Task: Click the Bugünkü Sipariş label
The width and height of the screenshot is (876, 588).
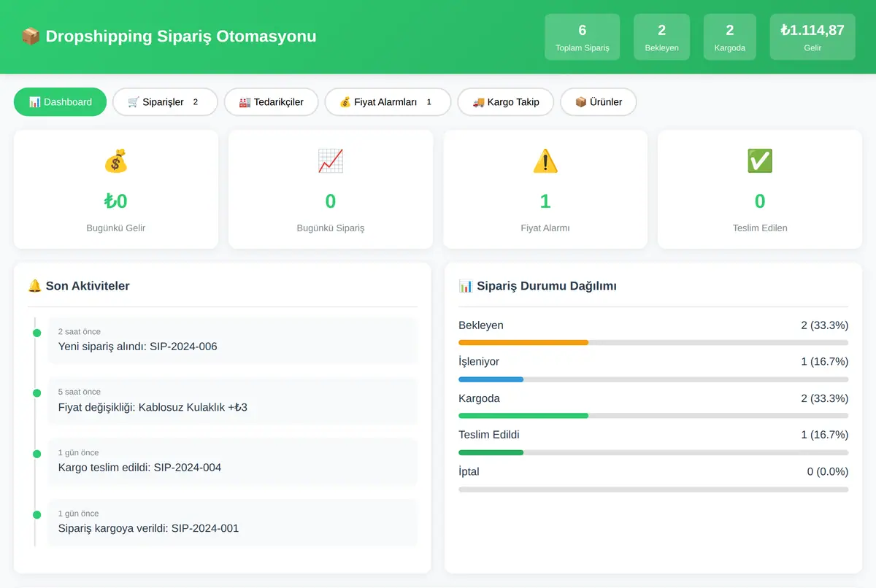Action: point(331,228)
